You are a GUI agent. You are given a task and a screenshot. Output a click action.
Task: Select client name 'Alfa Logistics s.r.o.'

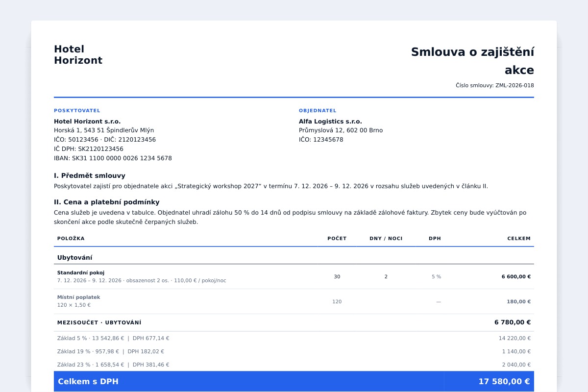330,122
